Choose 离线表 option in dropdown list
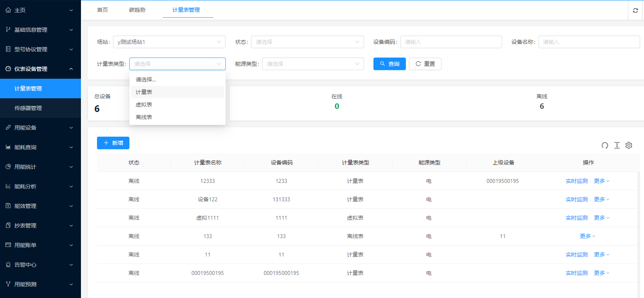644x298 pixels. click(x=144, y=117)
